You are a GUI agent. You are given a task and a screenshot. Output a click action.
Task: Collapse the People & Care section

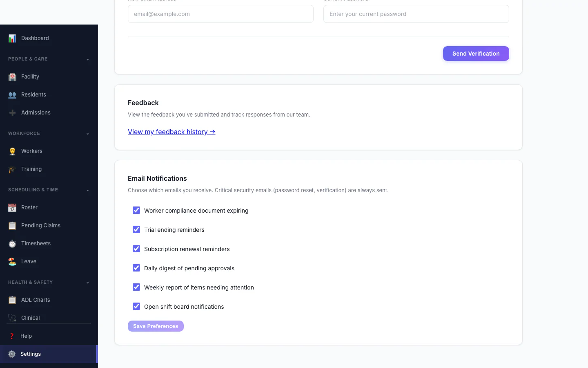coord(87,59)
